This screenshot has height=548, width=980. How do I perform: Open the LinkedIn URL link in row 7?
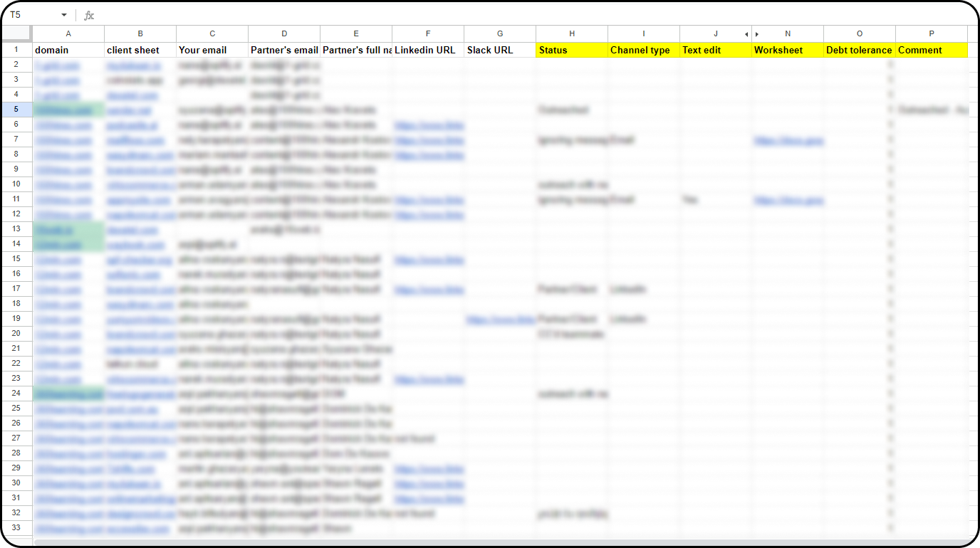click(x=428, y=139)
